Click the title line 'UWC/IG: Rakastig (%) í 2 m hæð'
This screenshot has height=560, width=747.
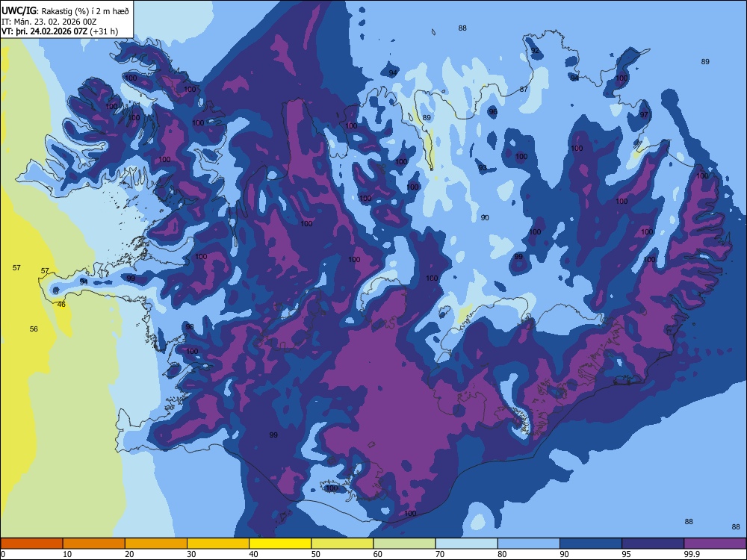[x=65, y=11]
